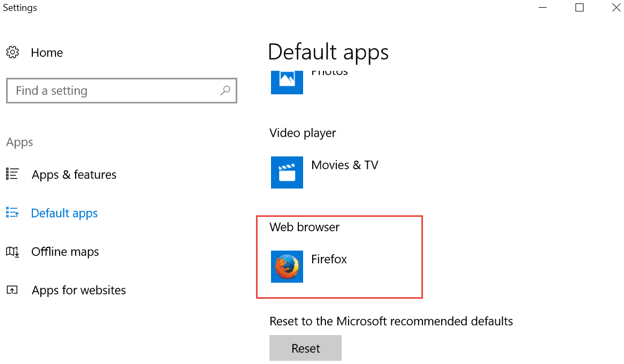The width and height of the screenshot is (624, 364).
Task: Click the Reset button
Action: (305, 348)
